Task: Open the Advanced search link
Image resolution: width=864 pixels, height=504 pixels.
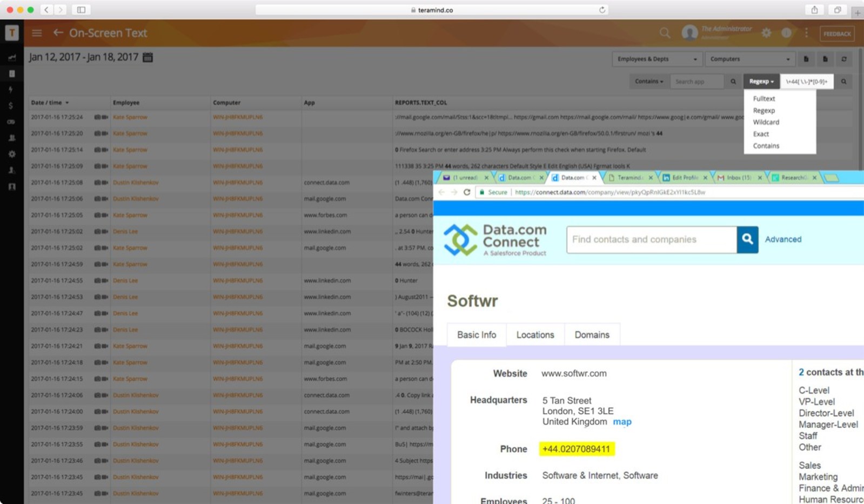Action: tap(783, 239)
